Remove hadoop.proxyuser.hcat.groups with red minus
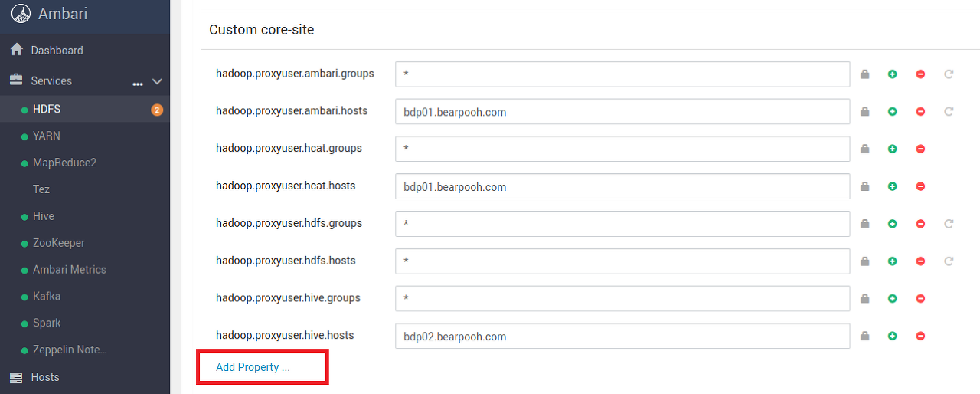The height and width of the screenshot is (394, 980). pyautogui.click(x=921, y=149)
